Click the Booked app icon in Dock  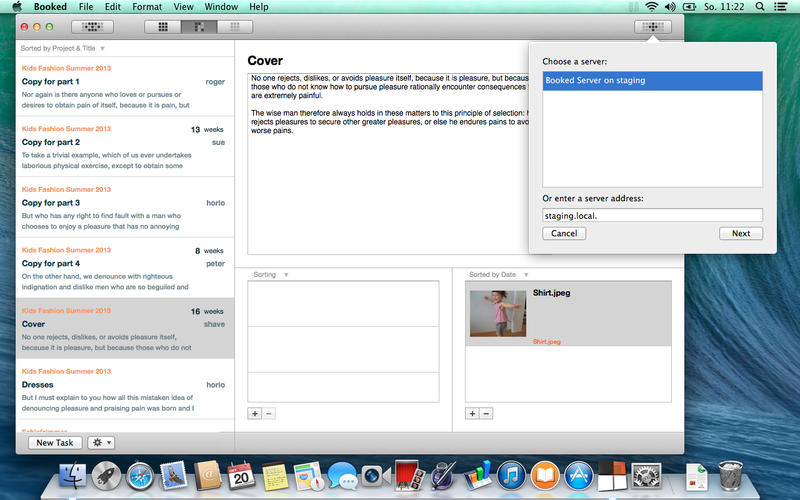tap(612, 477)
